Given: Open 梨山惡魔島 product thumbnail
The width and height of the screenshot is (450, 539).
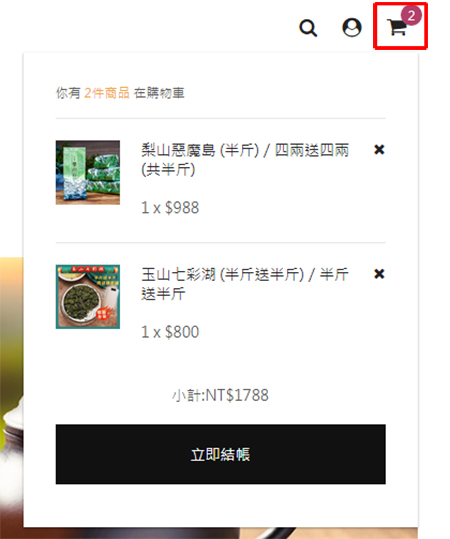Looking at the screenshot, I should [x=88, y=172].
